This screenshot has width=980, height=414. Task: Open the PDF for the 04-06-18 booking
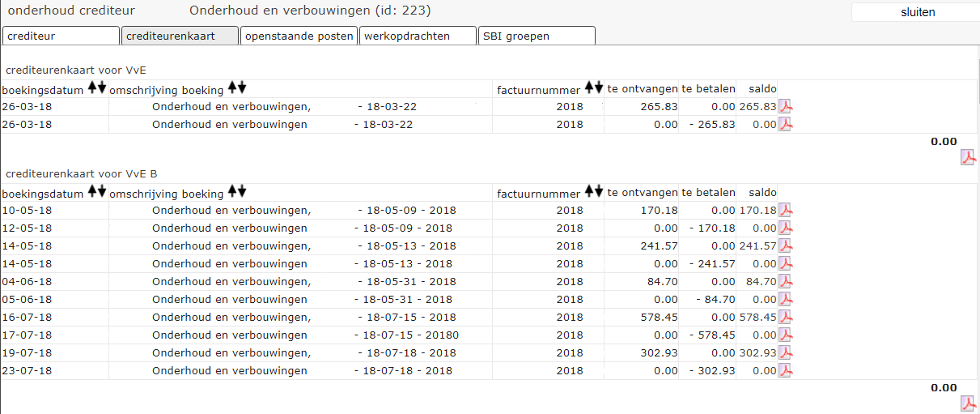tap(785, 282)
